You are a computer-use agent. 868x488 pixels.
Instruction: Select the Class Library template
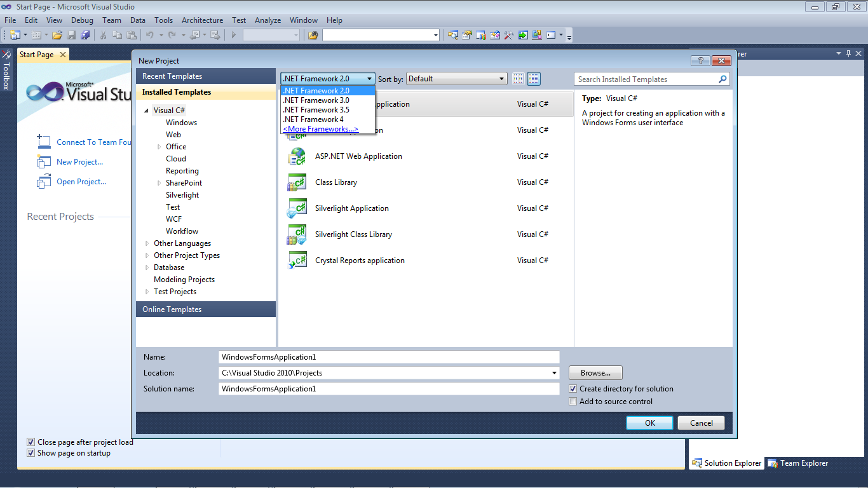(x=426, y=182)
